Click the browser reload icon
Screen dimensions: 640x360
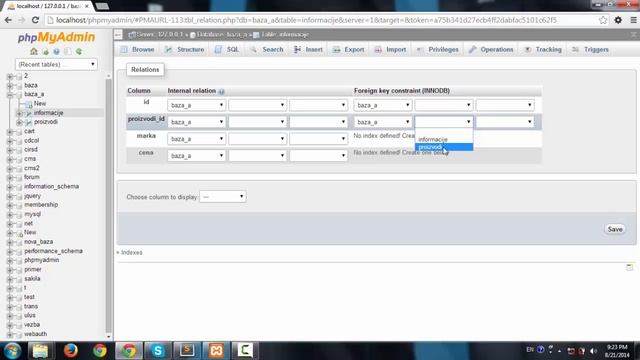click(x=35, y=20)
